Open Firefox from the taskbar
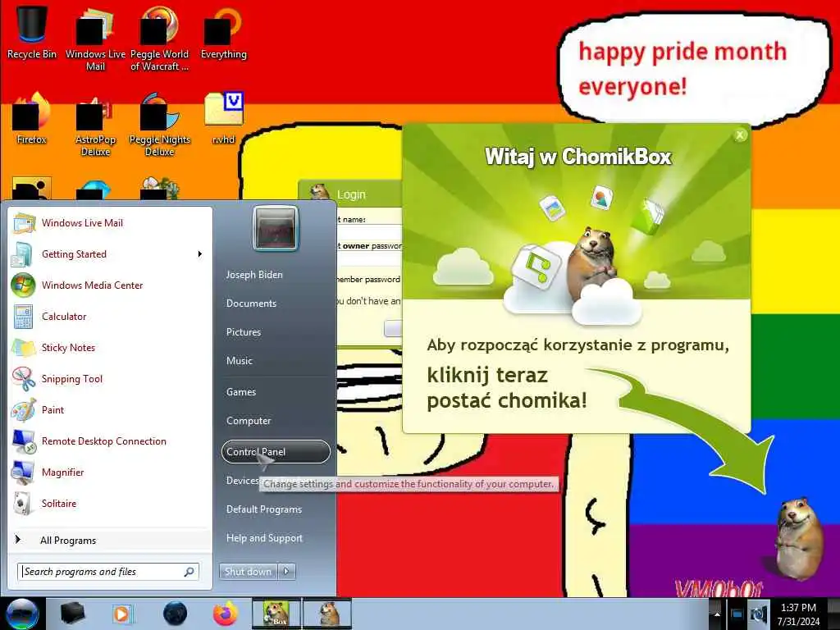Image resolution: width=840 pixels, height=630 pixels. point(226,614)
